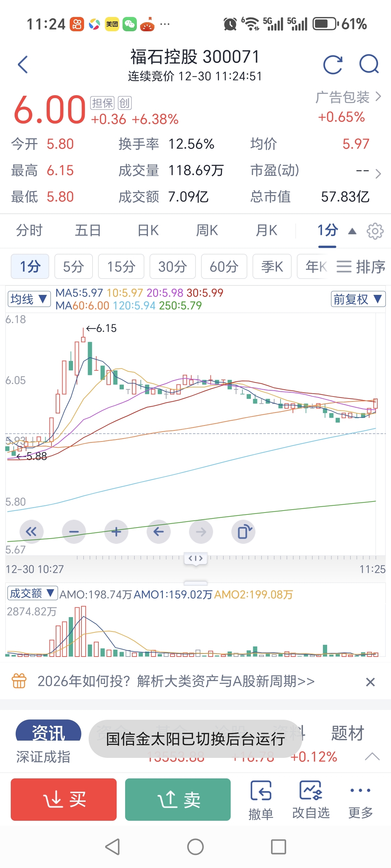
Task: Tap the back arrow icon
Action: coord(23,65)
